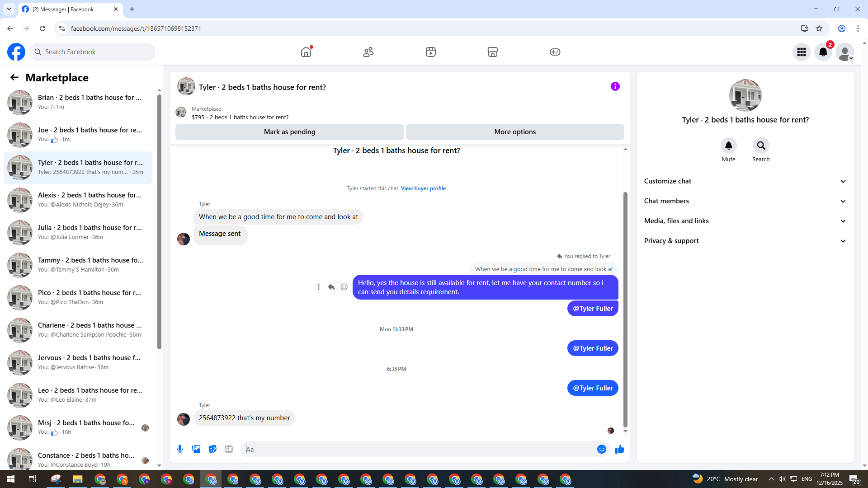The height and width of the screenshot is (488, 868).
Task: Search in this conversation
Action: tap(761, 146)
